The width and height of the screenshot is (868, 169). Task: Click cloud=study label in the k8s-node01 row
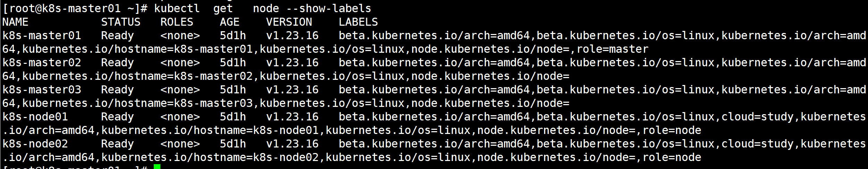pos(757,117)
